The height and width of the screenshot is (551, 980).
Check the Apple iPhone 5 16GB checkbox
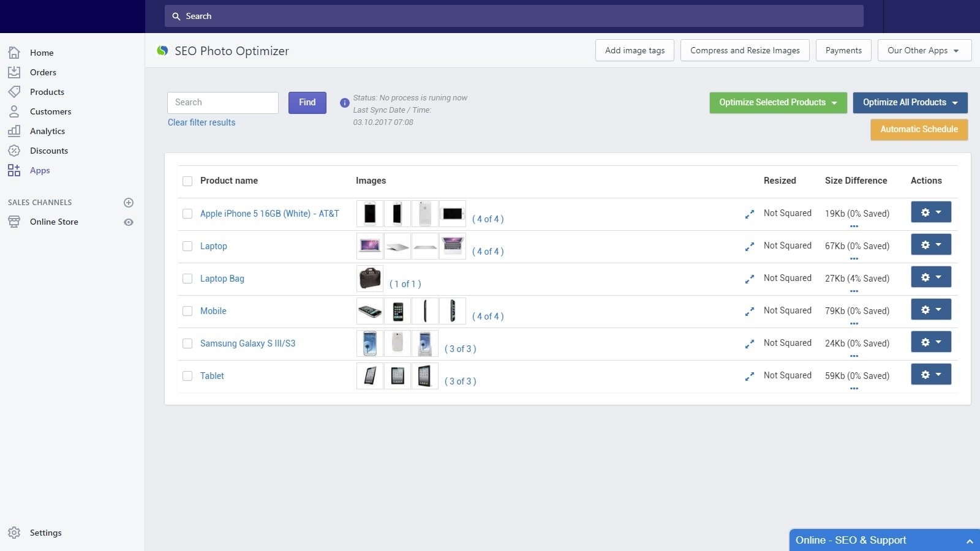[187, 214]
